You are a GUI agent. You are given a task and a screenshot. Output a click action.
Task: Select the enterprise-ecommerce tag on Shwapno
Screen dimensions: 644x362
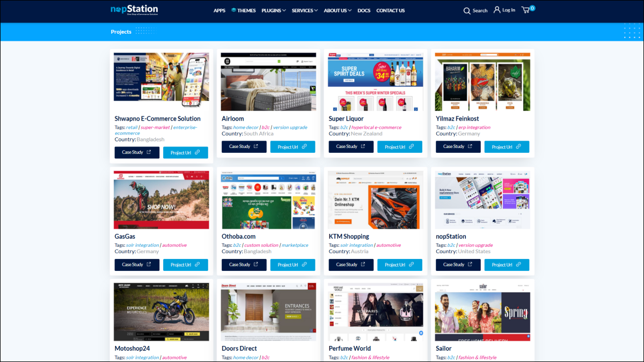coord(156,130)
